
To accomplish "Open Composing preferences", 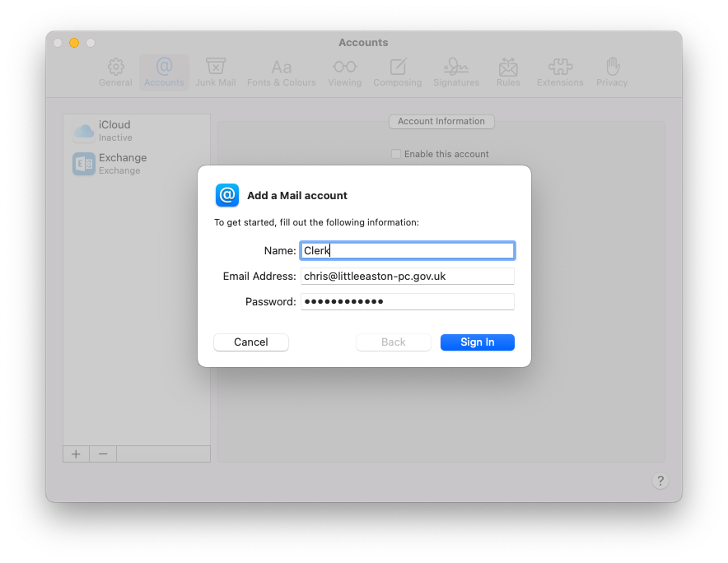I will point(398,72).
